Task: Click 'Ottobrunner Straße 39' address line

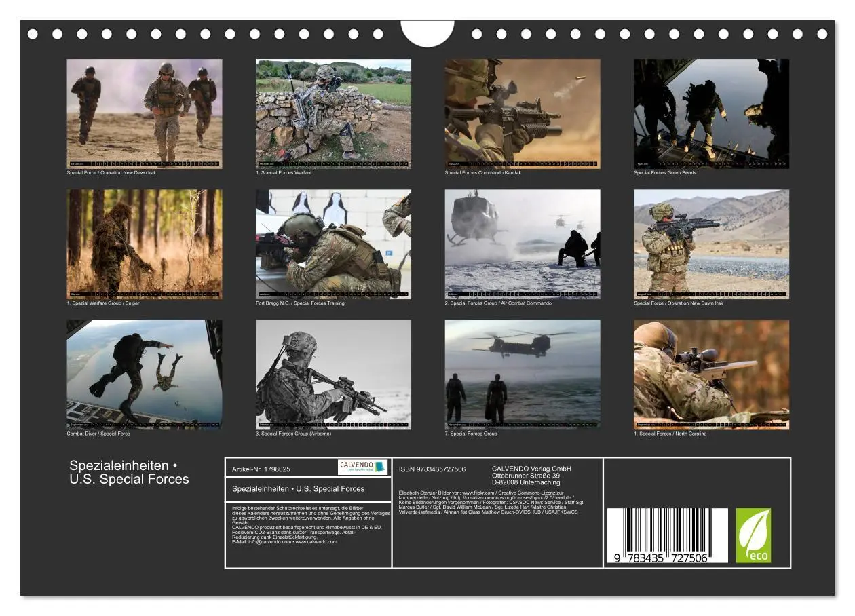Action: (526, 476)
